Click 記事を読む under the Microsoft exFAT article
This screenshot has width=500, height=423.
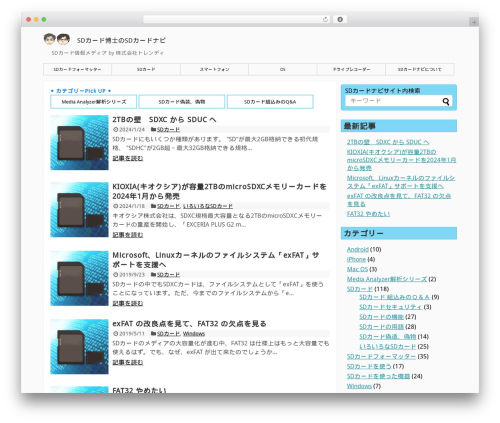(x=128, y=303)
